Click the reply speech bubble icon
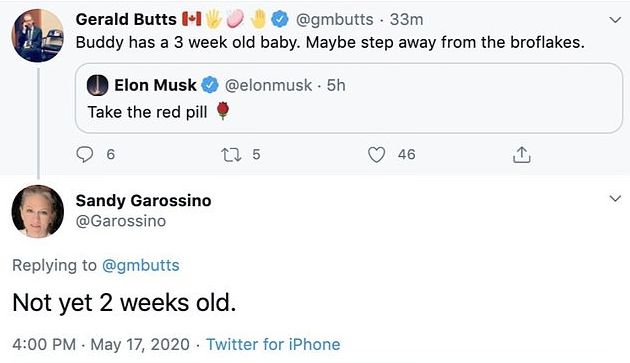The width and height of the screenshot is (630, 363). tap(85, 154)
